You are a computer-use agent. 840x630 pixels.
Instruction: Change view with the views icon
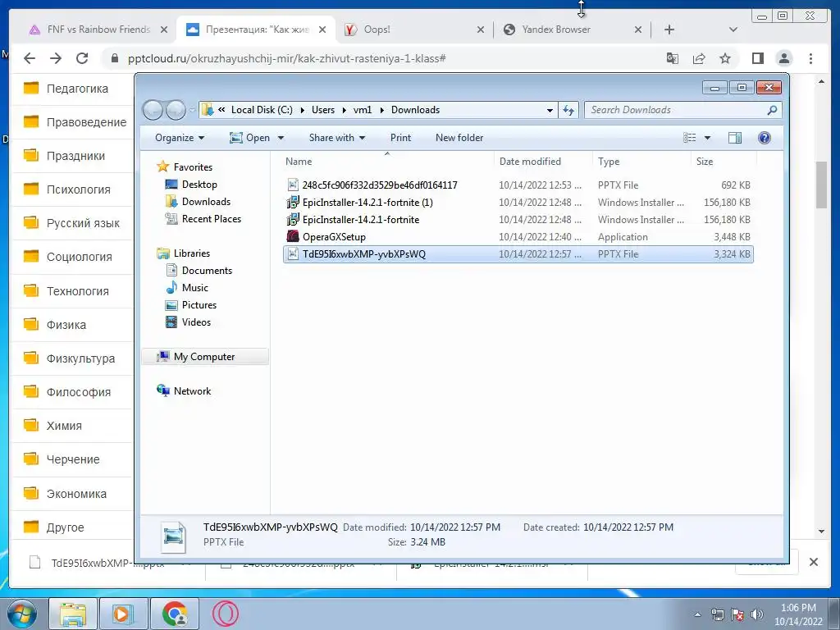[x=689, y=138]
